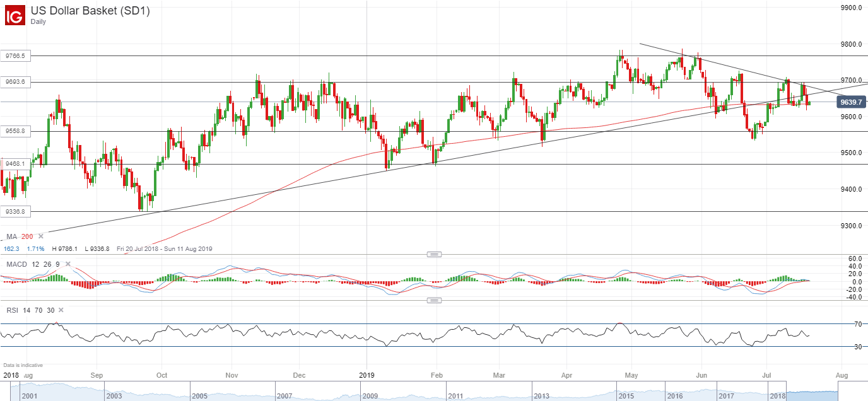
Task: Click the 162.3 change value
Action: 13,249
